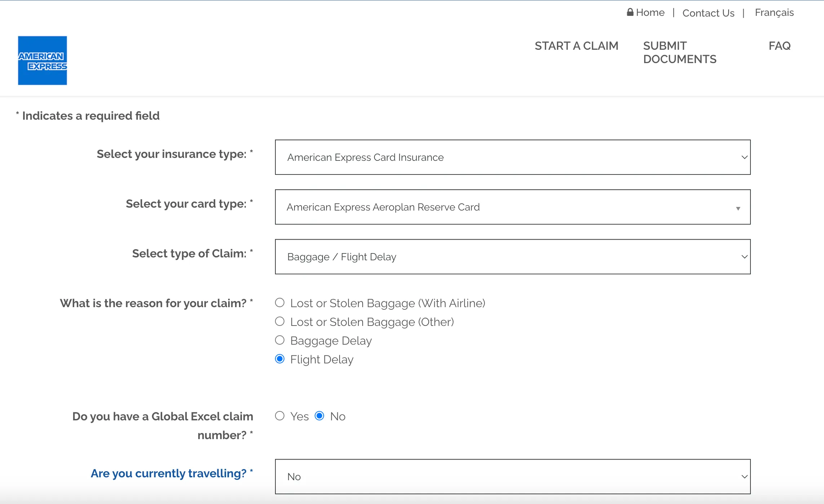The height and width of the screenshot is (504, 824).
Task: Open START A CLAIM menu item
Action: pos(576,46)
